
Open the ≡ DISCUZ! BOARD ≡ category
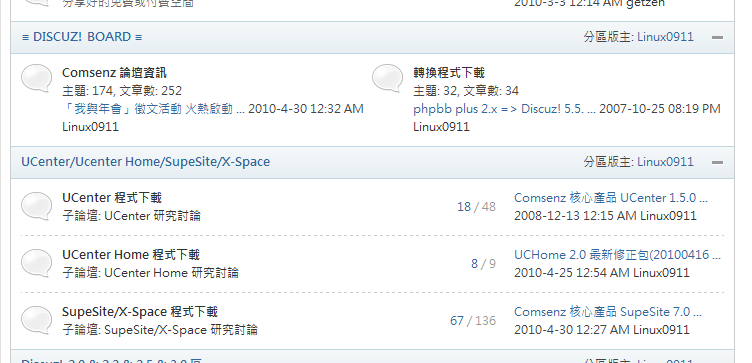[82, 37]
